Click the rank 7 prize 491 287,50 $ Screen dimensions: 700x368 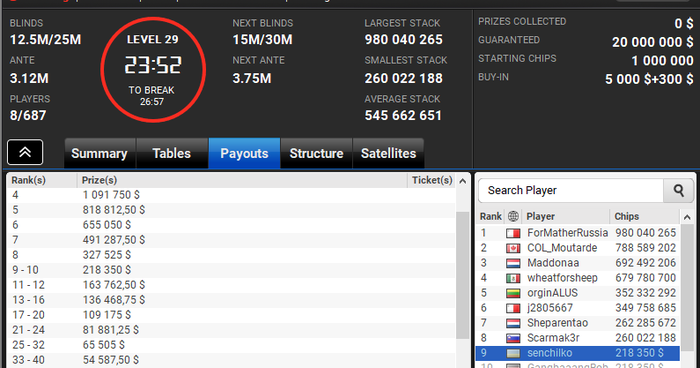(114, 240)
